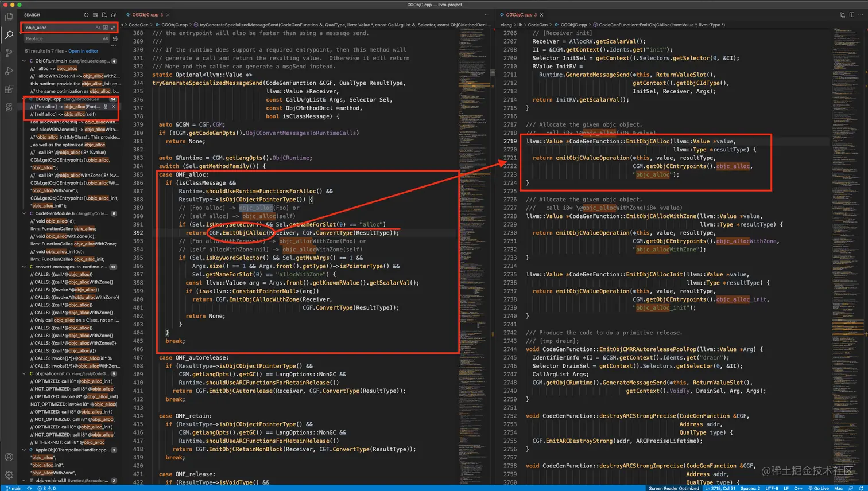The image size is (868, 491).
Task: Open the Extensions view
Action: [9, 87]
